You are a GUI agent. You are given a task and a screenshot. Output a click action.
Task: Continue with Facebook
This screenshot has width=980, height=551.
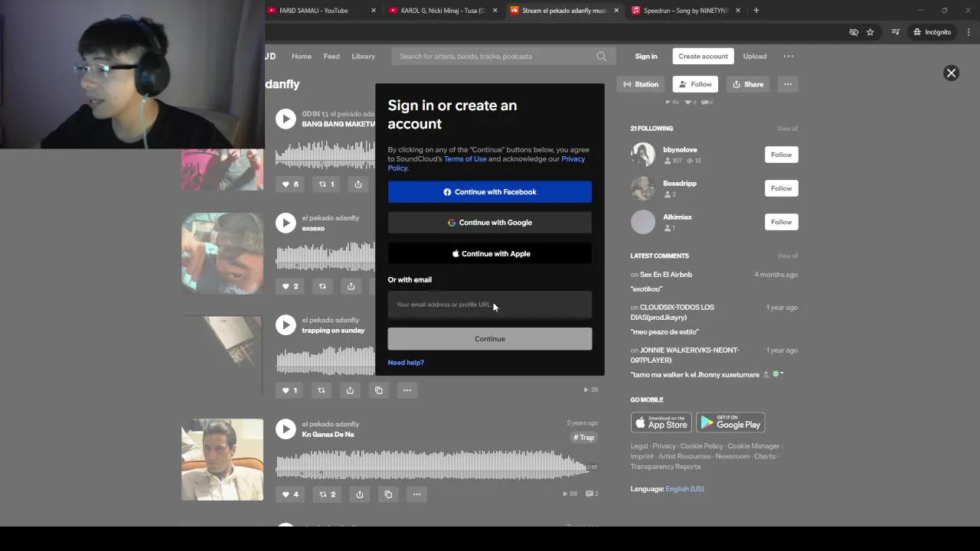(490, 192)
